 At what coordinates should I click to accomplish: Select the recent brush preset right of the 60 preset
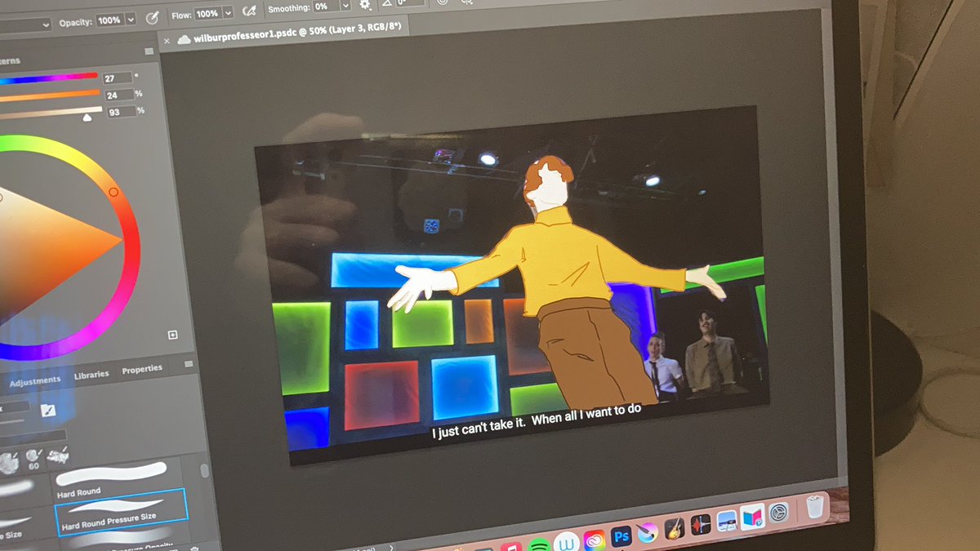(58, 457)
